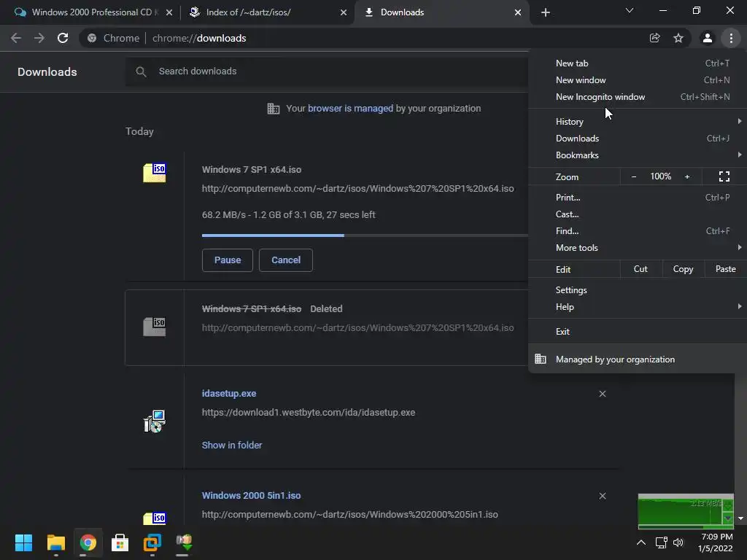The height and width of the screenshot is (560, 747).
Task: Click the browser forward arrow
Action: [39, 38]
